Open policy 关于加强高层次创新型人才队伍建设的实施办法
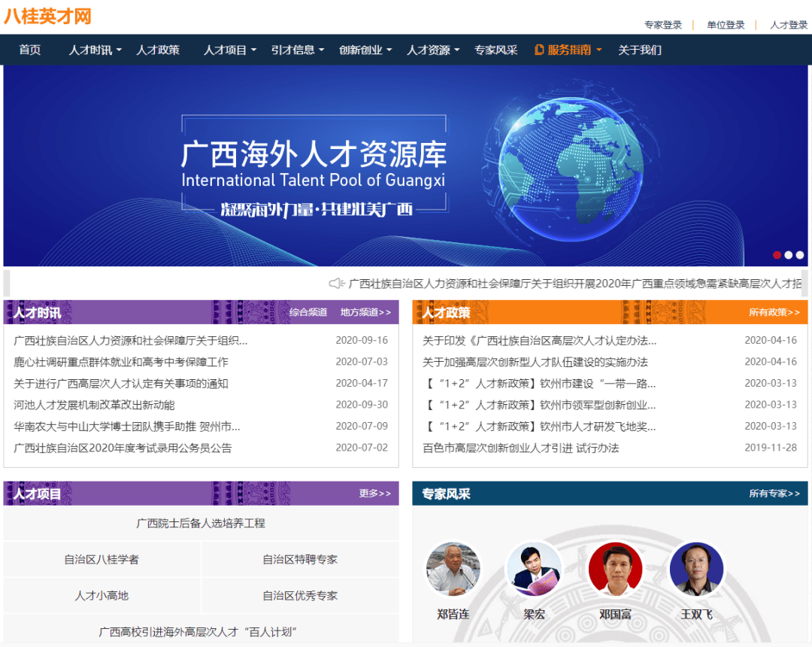812x647 pixels. (535, 362)
